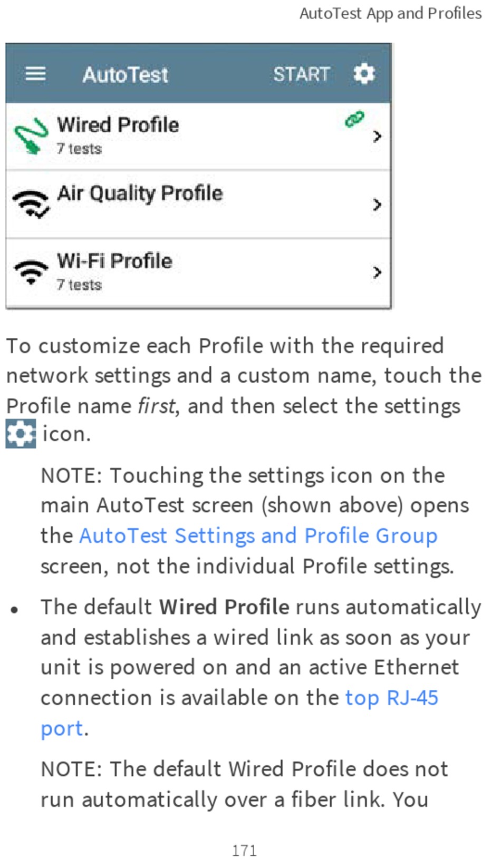Viewport: 501px width, 868px height.
Task: Select the Air Quality Profile entry
Action: 198,204
